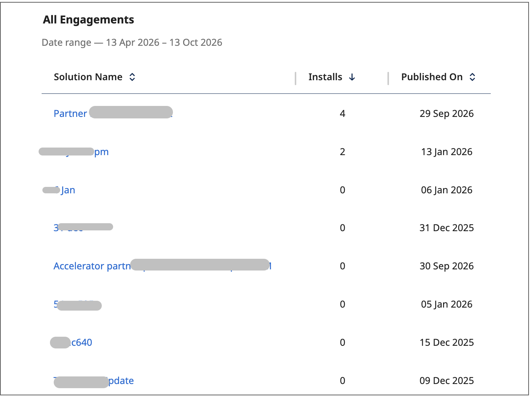Viewport: 532px width, 398px height.
Task: Click the installs count in the 06 Jan 2026 row
Action: [342, 190]
